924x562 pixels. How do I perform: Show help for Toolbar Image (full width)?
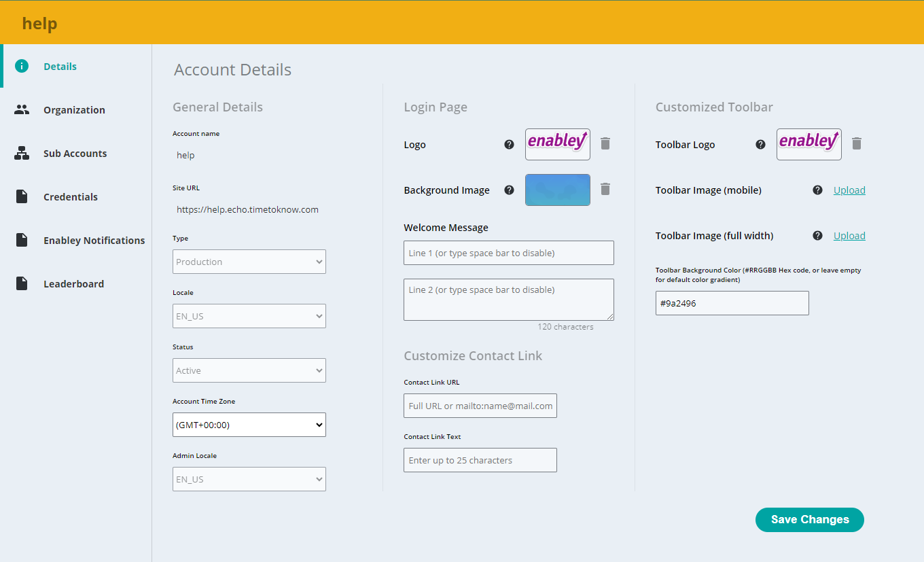pos(817,235)
